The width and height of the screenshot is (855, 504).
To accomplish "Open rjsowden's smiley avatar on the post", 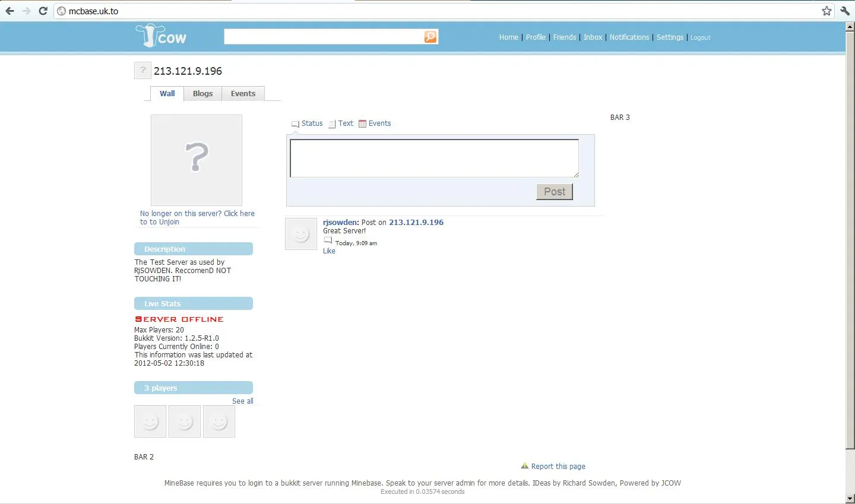I will point(301,234).
